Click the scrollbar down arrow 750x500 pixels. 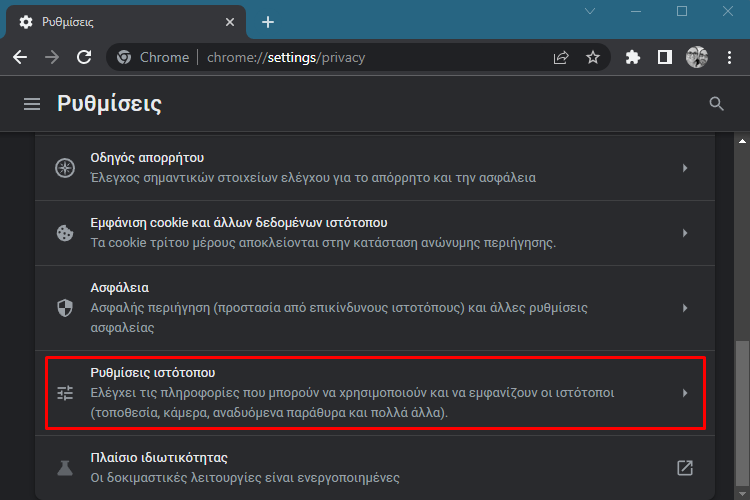pyautogui.click(x=742, y=494)
